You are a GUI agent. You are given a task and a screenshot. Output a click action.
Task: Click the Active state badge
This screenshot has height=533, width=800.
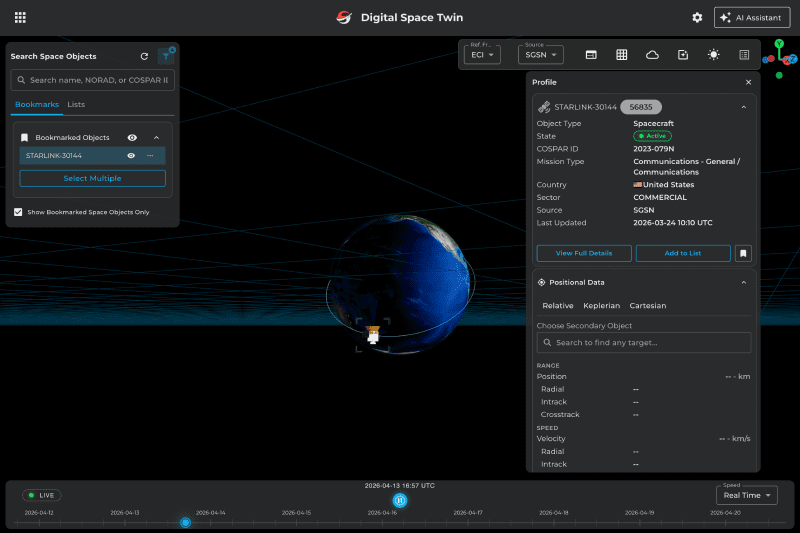click(x=652, y=136)
